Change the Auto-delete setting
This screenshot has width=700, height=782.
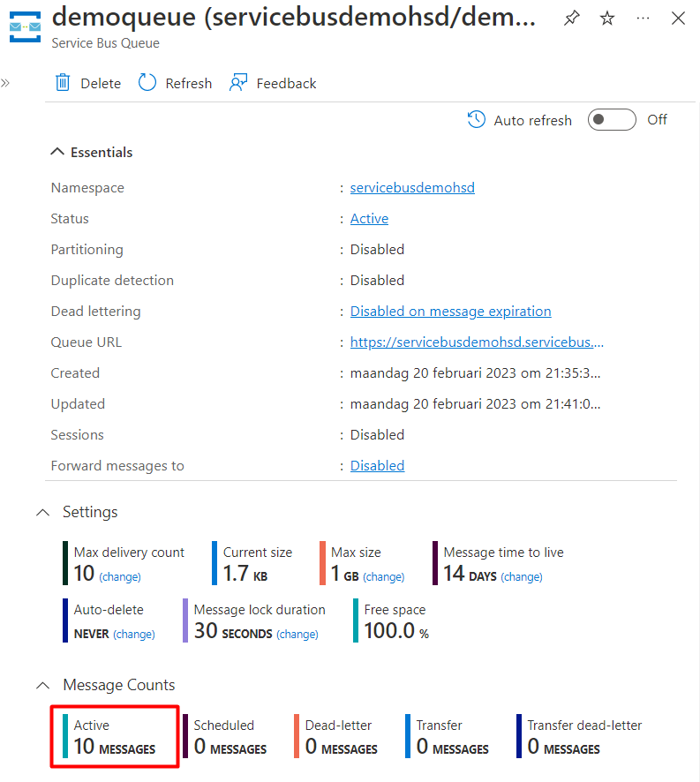tap(133, 635)
